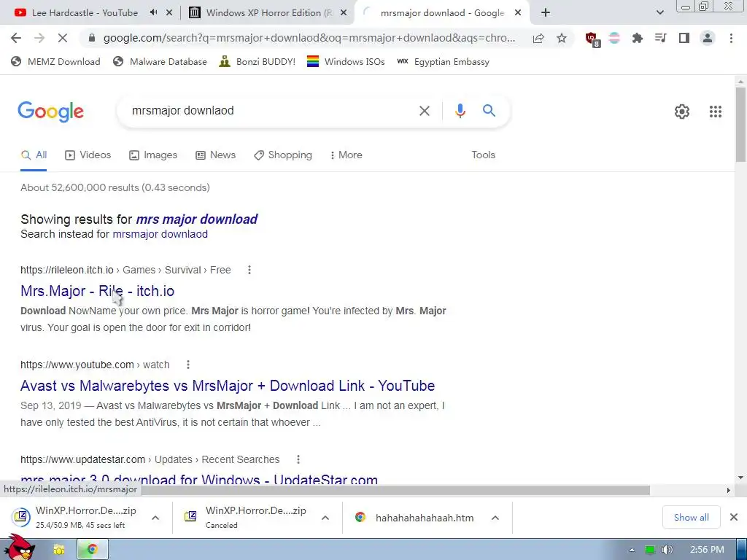Click the Google logo
Screen dimensions: 747x560
pos(50,112)
